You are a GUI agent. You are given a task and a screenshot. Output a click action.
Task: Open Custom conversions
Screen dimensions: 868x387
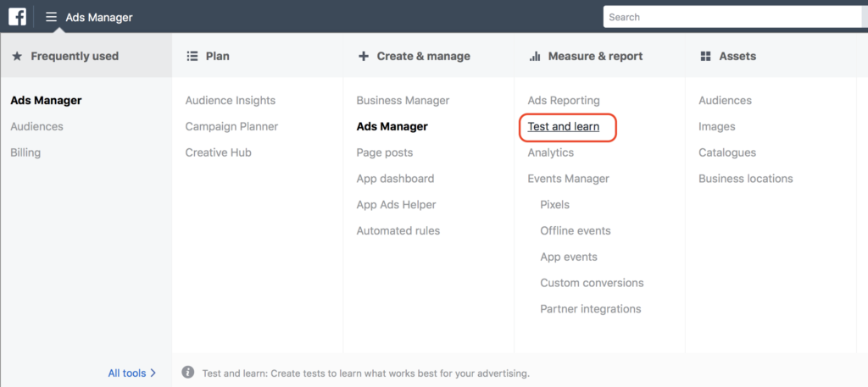592,283
